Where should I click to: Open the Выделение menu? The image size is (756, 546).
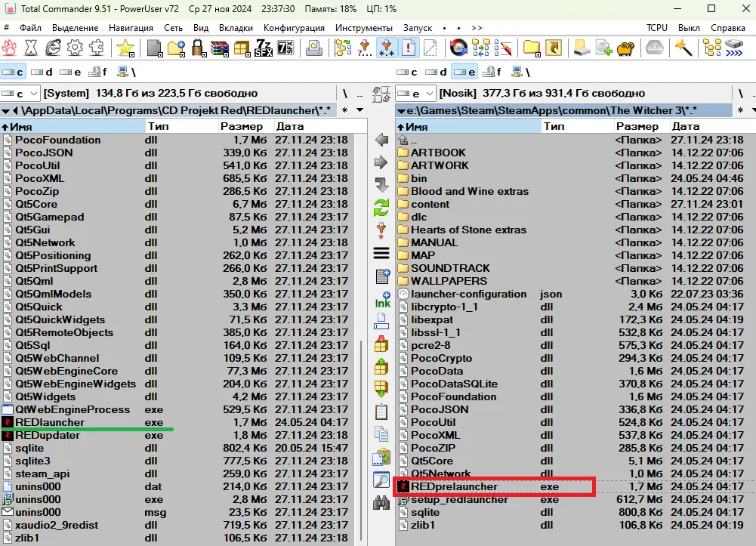(x=76, y=28)
